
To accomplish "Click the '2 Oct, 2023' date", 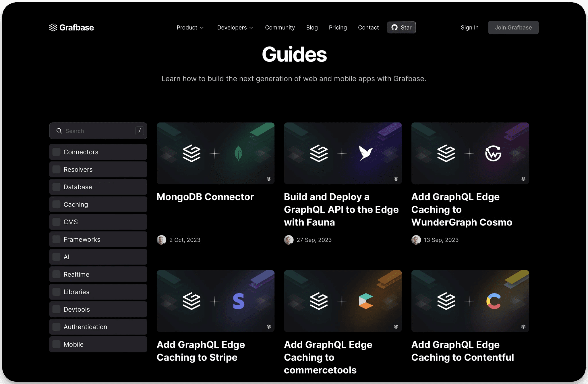I will tap(185, 240).
